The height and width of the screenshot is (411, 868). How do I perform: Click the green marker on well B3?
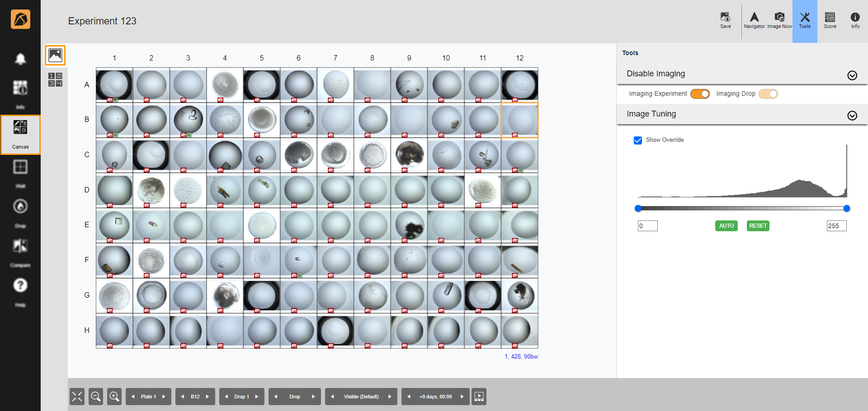click(x=189, y=135)
